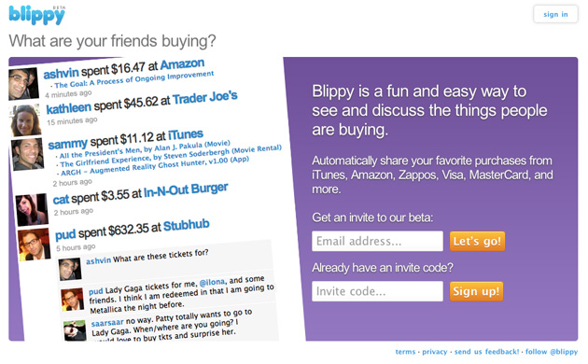Click the send us feedback link
The height and width of the screenshot is (364, 588).
487,352
